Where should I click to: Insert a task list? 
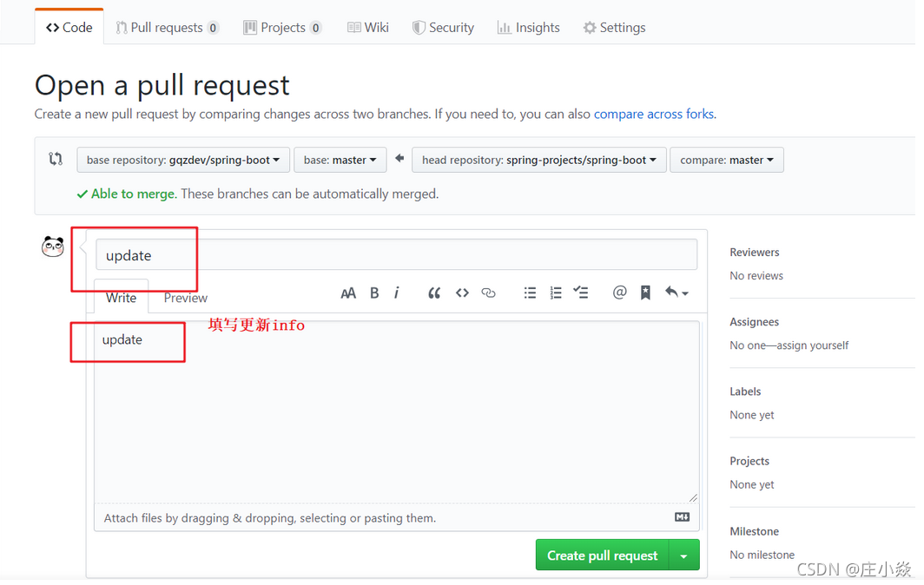point(581,292)
